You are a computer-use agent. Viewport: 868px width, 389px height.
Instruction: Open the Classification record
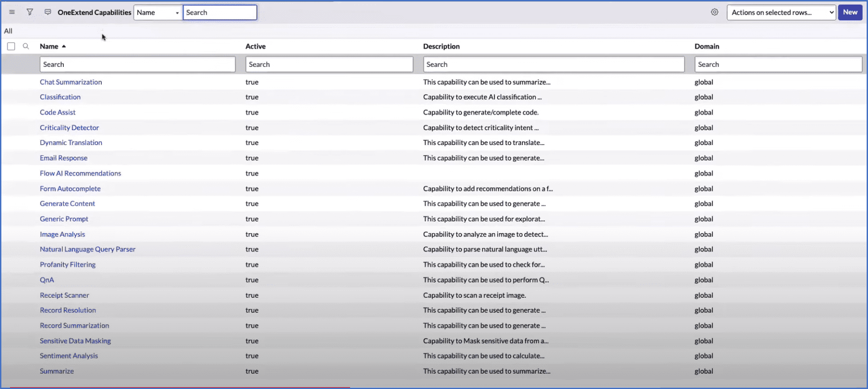pos(60,97)
